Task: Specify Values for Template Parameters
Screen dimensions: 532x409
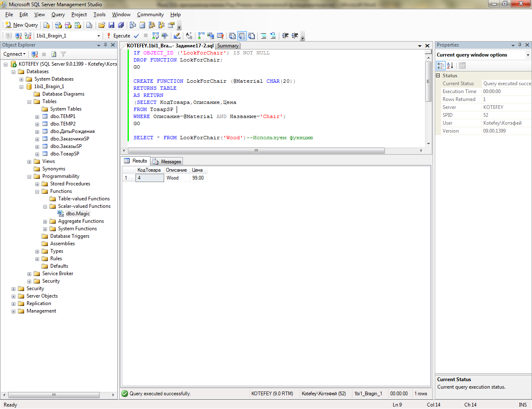Action: click(x=189, y=36)
